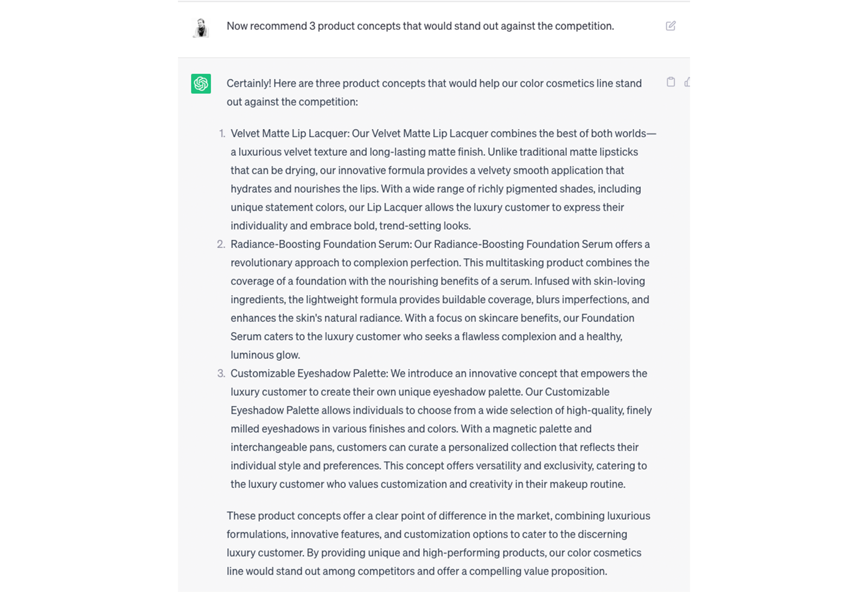
Task: Click the "Velvet Matte Lip Lacquer:" heading text
Action: pos(290,133)
